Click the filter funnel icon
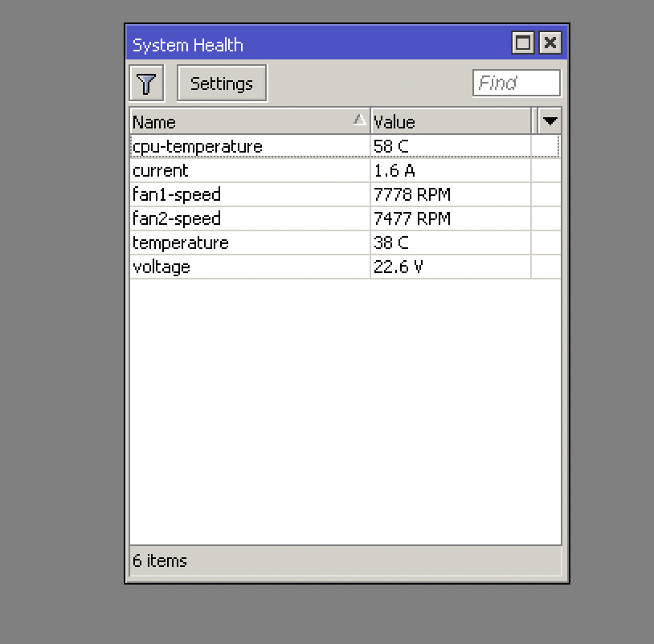Image resolution: width=654 pixels, height=644 pixels. (146, 83)
